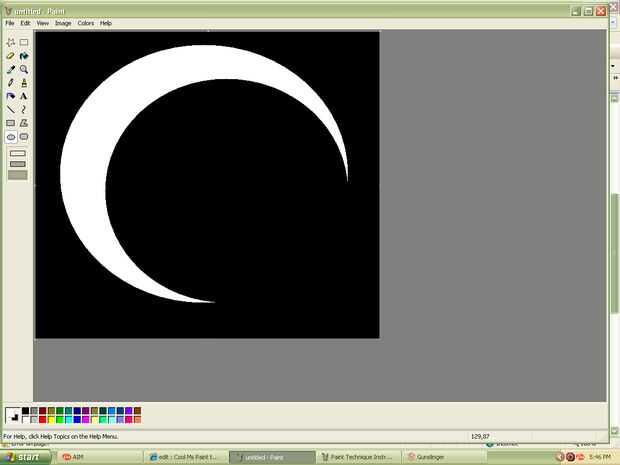Image resolution: width=620 pixels, height=465 pixels.
Task: Select outline-only shape fill style
Action: tap(18, 153)
